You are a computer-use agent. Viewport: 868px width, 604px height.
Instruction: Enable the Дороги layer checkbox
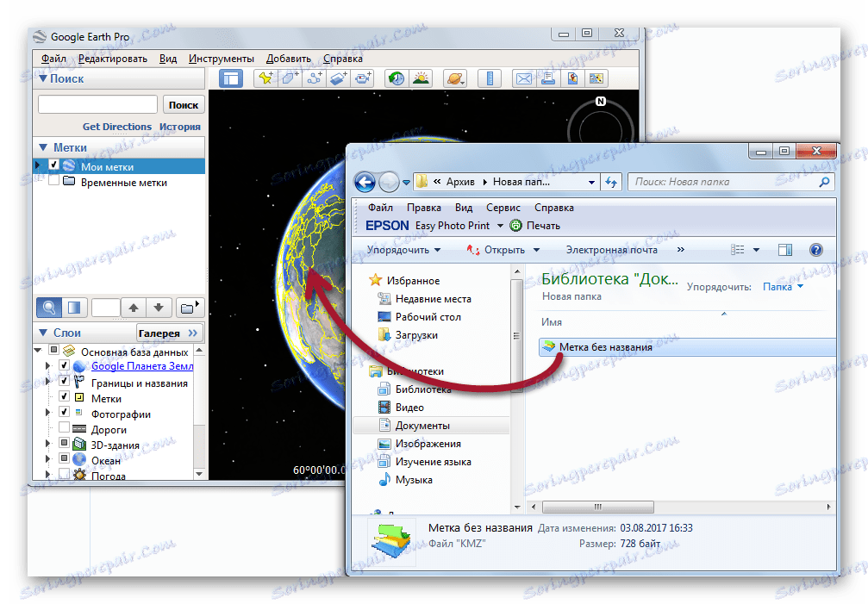tap(64, 427)
